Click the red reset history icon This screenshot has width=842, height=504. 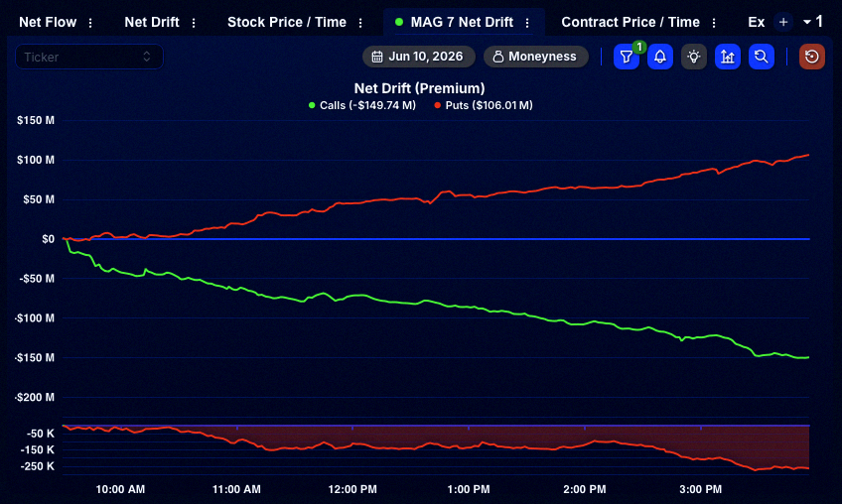pyautogui.click(x=812, y=57)
